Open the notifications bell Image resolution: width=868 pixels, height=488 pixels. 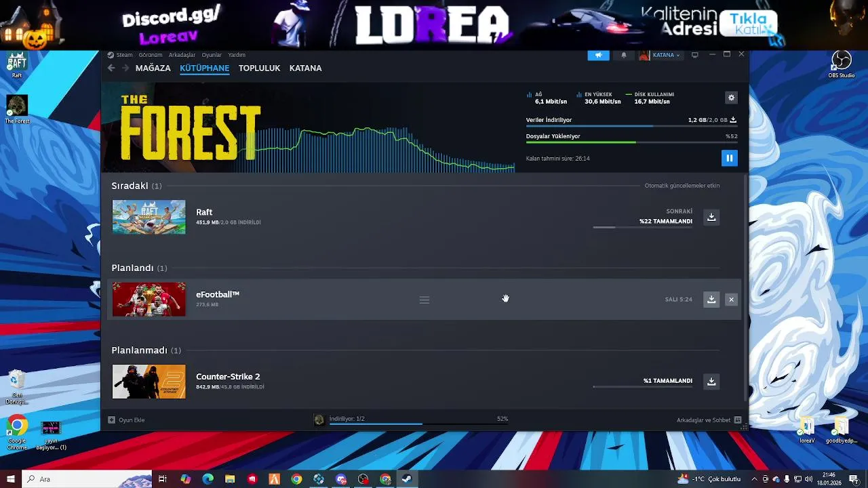(x=624, y=55)
